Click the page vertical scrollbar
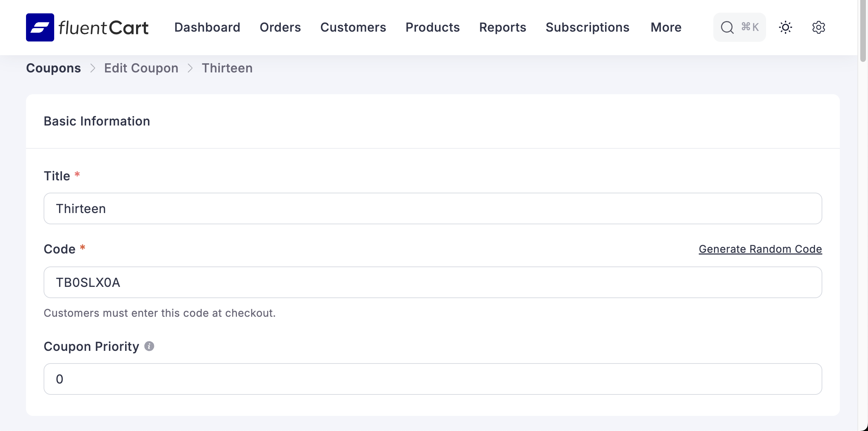868x431 pixels. (863, 32)
